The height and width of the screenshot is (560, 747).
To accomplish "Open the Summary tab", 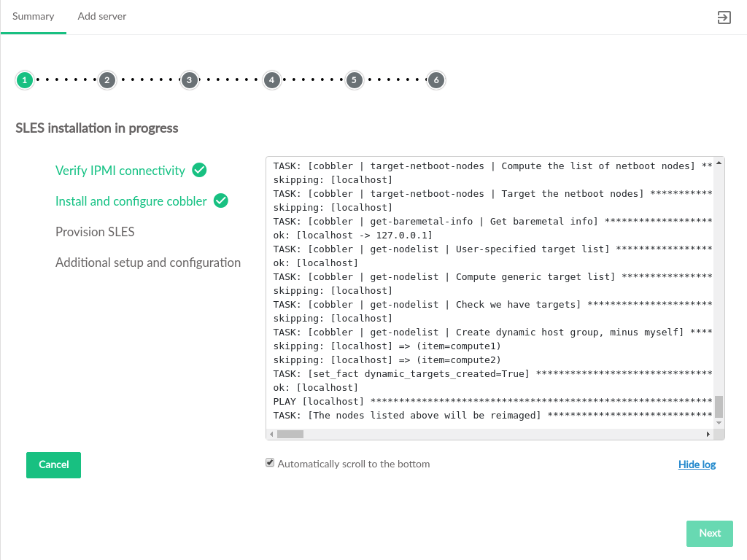I will (34, 16).
